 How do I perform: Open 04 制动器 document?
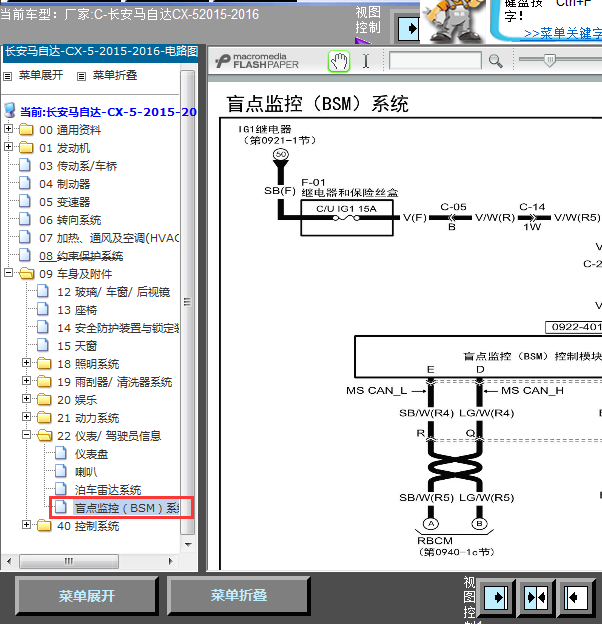point(64,184)
